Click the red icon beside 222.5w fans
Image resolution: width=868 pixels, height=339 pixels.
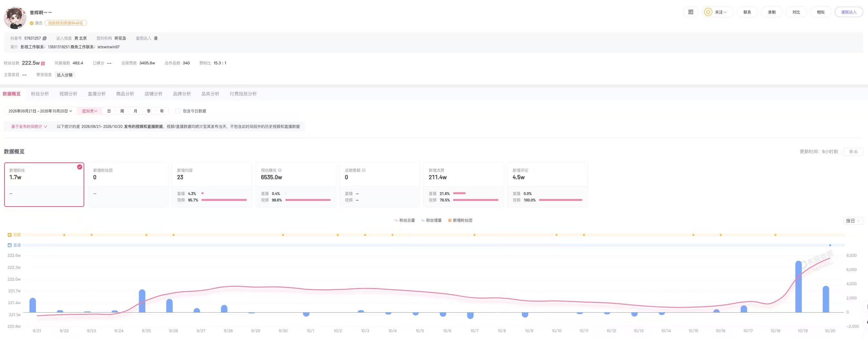(43, 63)
